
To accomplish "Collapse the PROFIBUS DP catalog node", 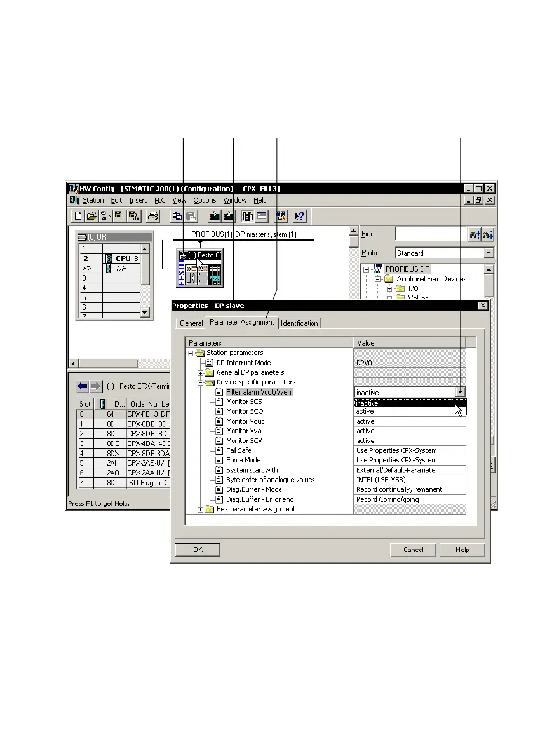I will (367, 269).
